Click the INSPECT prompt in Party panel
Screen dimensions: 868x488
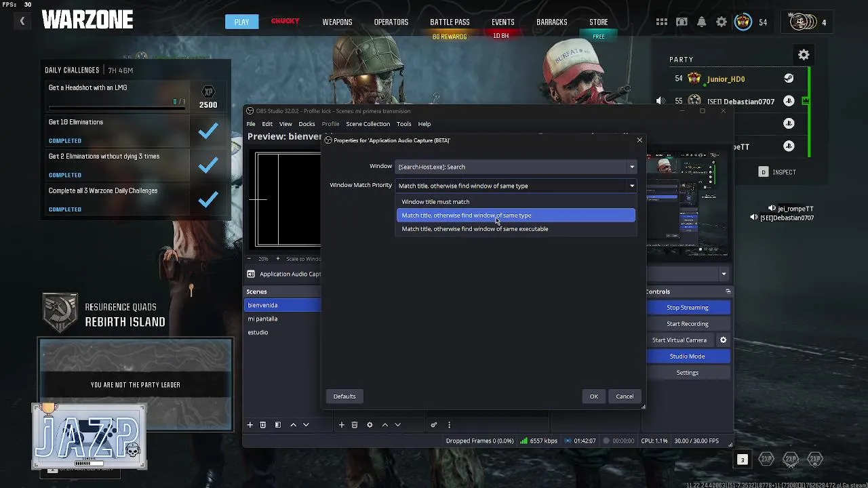777,172
